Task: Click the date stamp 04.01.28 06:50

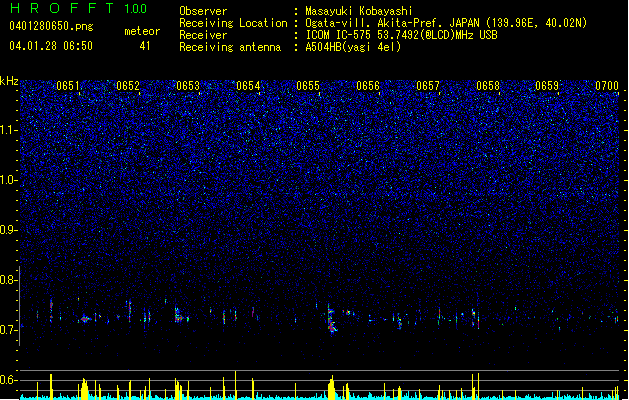Action: click(51, 46)
